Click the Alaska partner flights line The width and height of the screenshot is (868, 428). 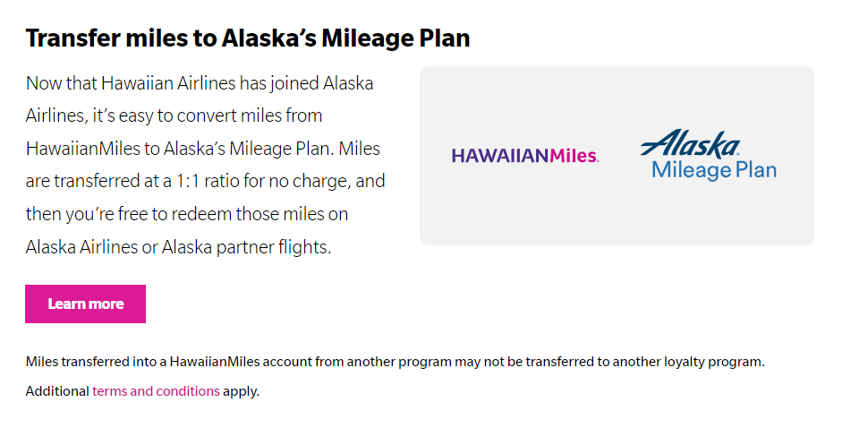pyautogui.click(x=178, y=247)
